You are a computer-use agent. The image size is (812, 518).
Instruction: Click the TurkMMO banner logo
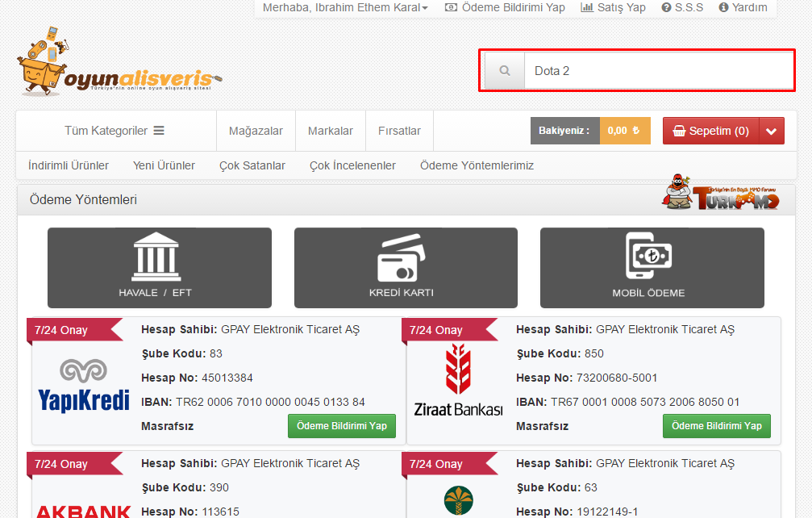pos(721,192)
